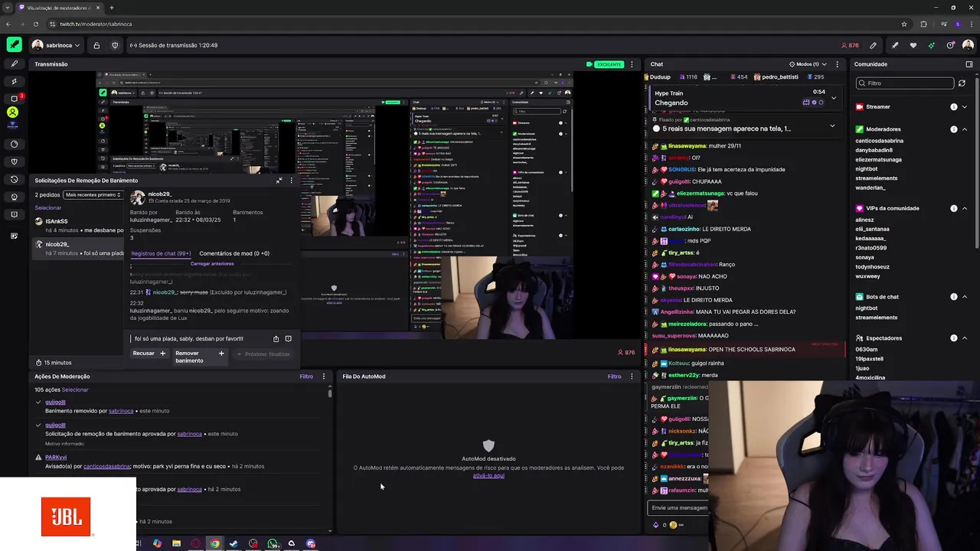This screenshot has width=980, height=551.
Task: Open the Modos (1) dropdown in Chat
Action: coord(808,64)
